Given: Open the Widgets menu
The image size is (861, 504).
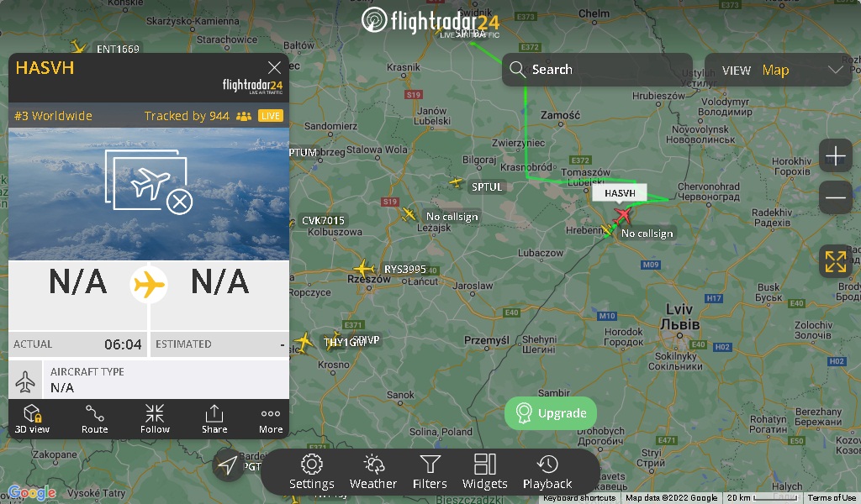Looking at the screenshot, I should pos(485,471).
